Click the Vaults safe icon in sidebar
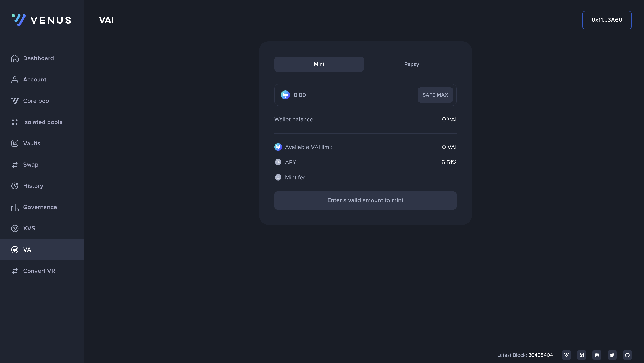644x363 pixels. (15, 143)
